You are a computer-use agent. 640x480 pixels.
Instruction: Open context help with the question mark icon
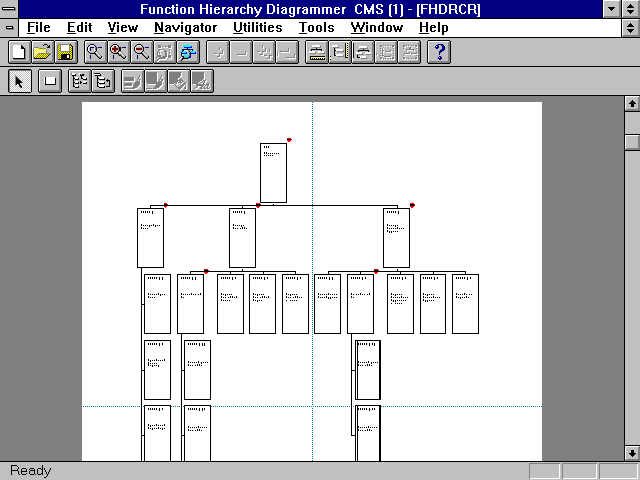pyautogui.click(x=440, y=52)
